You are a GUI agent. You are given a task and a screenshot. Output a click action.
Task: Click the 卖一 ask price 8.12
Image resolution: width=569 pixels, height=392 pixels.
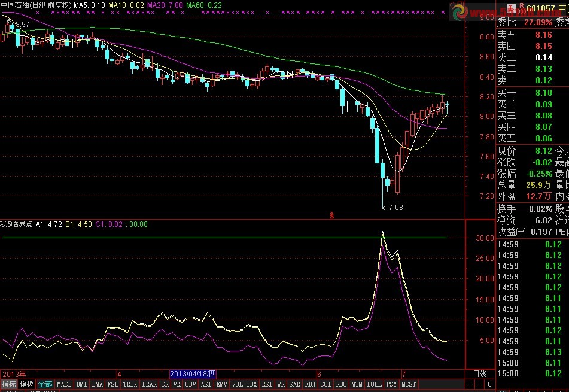(x=544, y=80)
